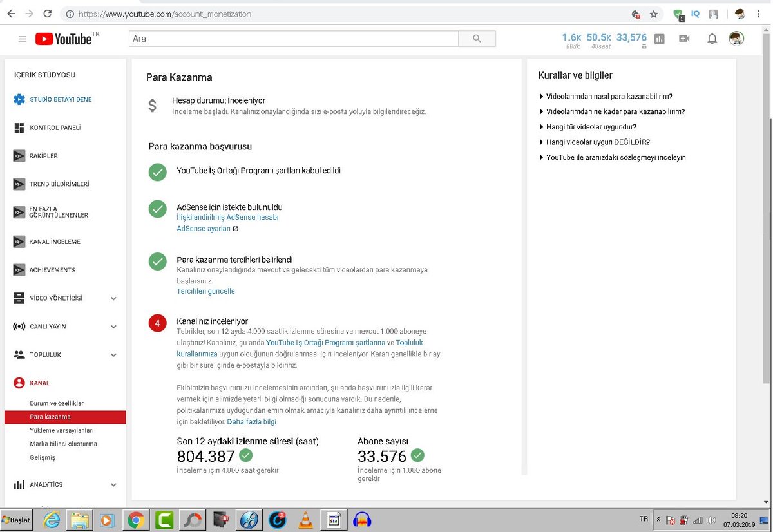
Task: Click the search magnifier button
Action: [477, 39]
